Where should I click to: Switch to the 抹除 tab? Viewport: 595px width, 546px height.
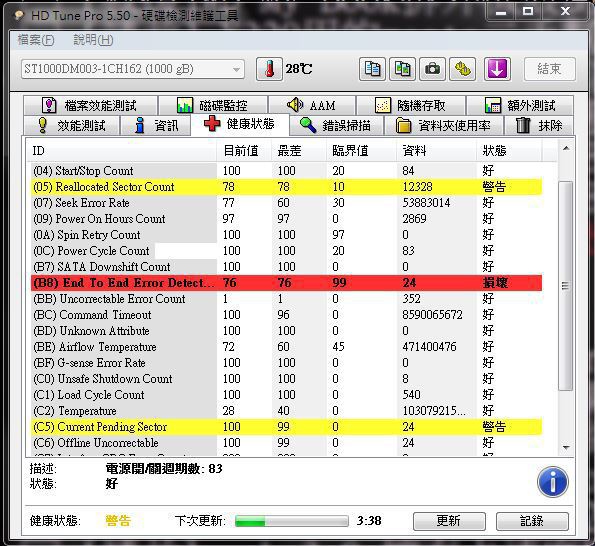click(x=538, y=125)
